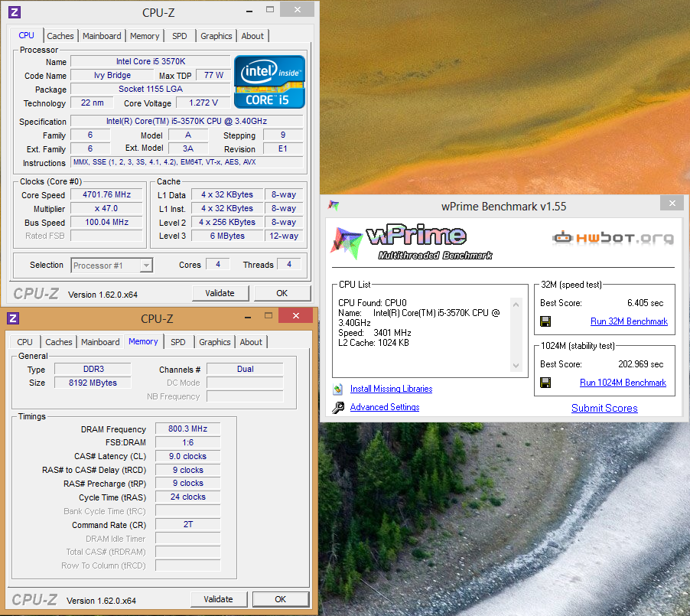Click the Bus Speed value 100.04 MHz
Viewport: 690px width, 616px height.
click(107, 223)
